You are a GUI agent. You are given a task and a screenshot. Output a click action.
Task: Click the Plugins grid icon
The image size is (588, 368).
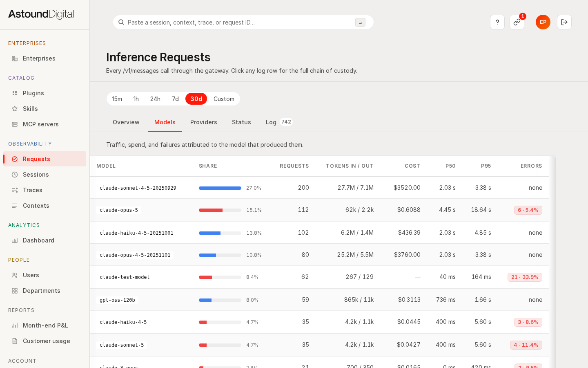coord(15,93)
